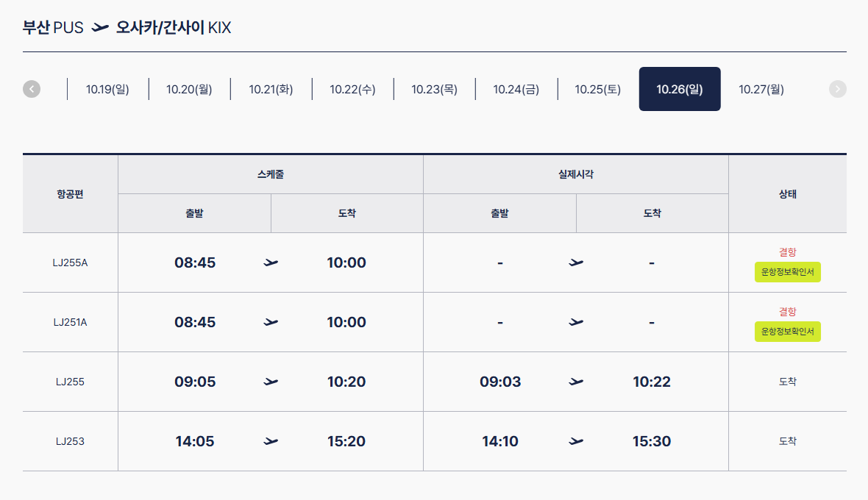
Task: Click the previous dates arrow button
Action: (32, 89)
